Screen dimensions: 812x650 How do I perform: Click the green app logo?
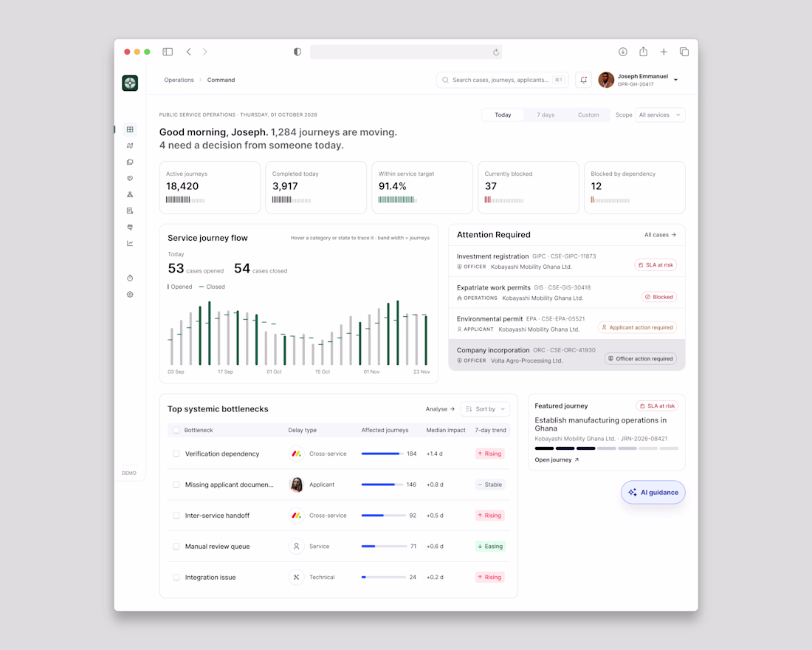click(x=130, y=83)
